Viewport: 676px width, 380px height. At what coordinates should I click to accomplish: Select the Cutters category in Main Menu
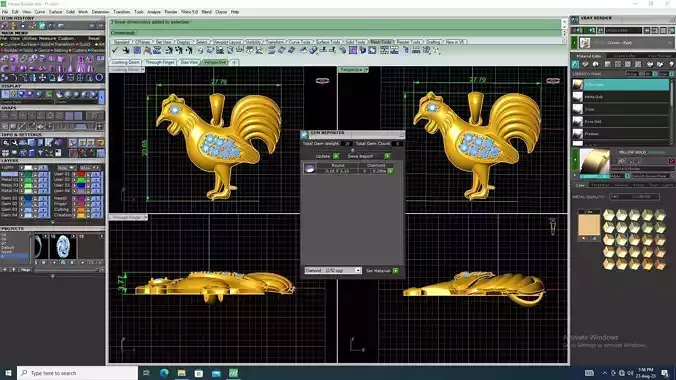coord(78,50)
